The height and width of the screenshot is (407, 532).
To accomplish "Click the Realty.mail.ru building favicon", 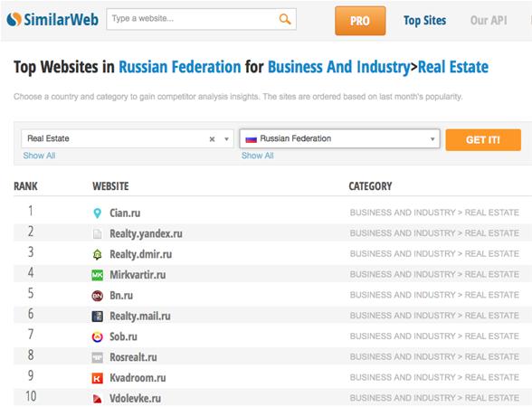I will click(x=97, y=317).
